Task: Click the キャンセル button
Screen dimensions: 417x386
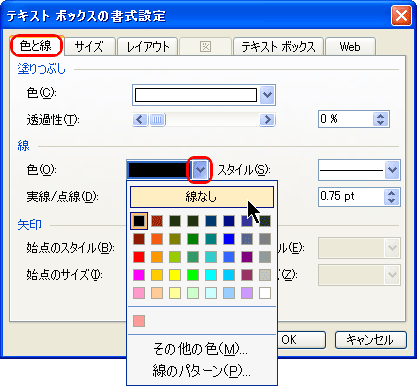Action: tap(371, 340)
